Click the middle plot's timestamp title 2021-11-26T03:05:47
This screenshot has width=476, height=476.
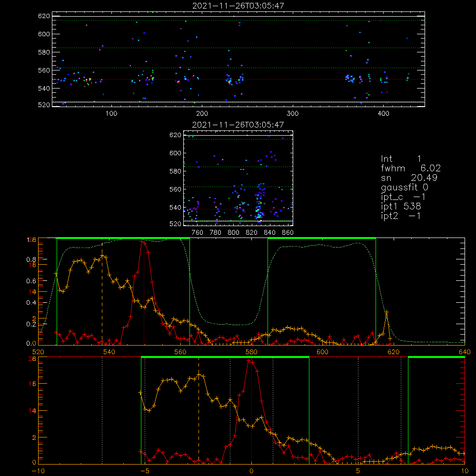click(238, 125)
